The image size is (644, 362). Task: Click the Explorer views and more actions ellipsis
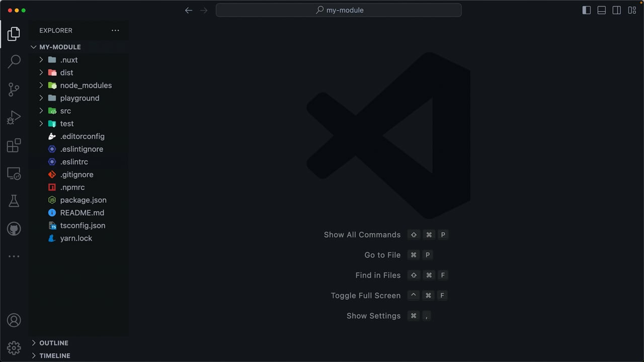click(115, 31)
